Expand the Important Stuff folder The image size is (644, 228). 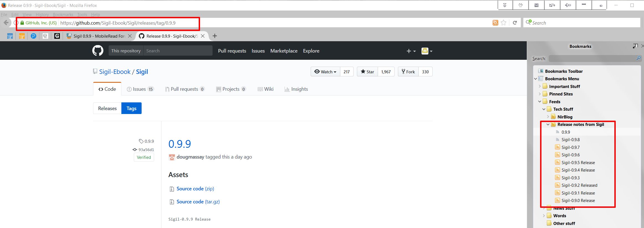click(x=540, y=86)
